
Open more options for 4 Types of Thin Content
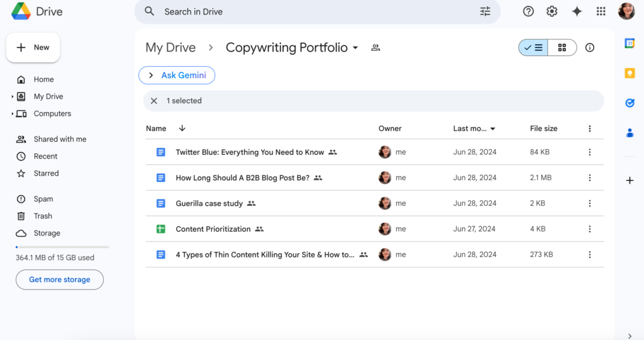pos(590,254)
